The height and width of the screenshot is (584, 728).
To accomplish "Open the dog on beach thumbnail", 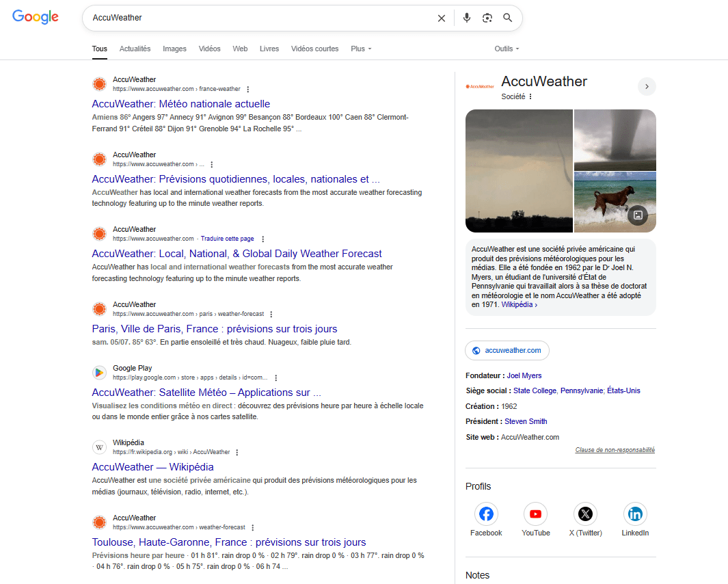I will [x=615, y=202].
